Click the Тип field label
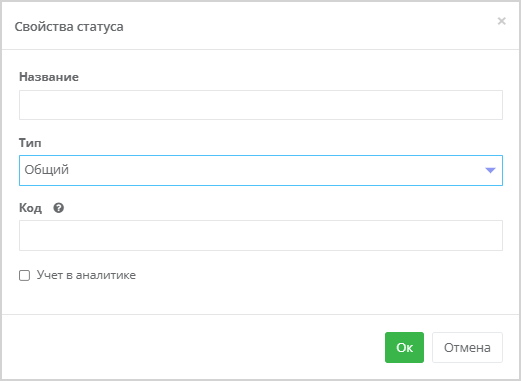The height and width of the screenshot is (381, 521). (x=30, y=143)
